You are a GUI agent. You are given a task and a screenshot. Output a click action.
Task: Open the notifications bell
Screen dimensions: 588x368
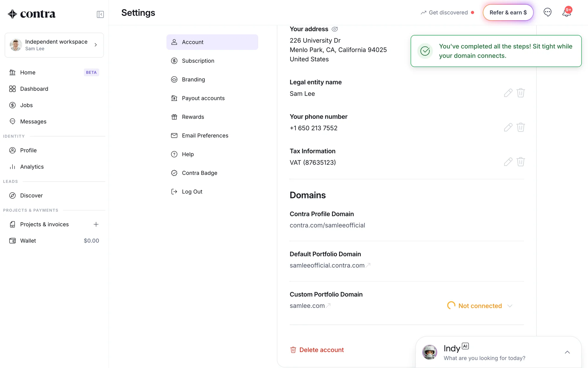566,13
